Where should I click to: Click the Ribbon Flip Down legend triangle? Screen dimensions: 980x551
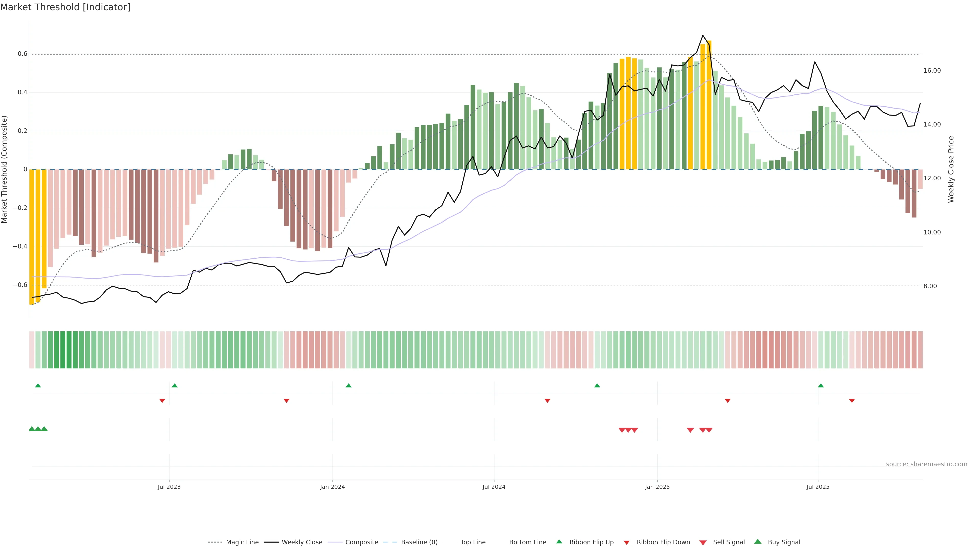click(626, 543)
